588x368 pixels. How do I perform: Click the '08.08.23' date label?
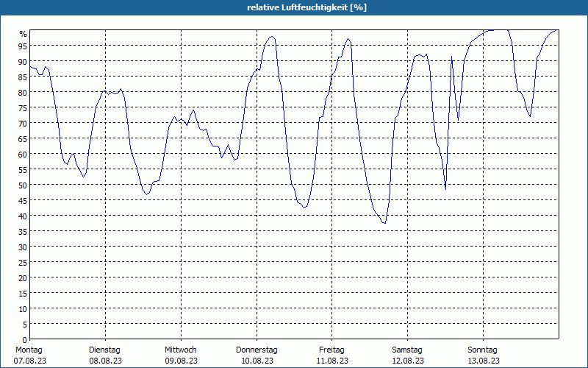(105, 361)
